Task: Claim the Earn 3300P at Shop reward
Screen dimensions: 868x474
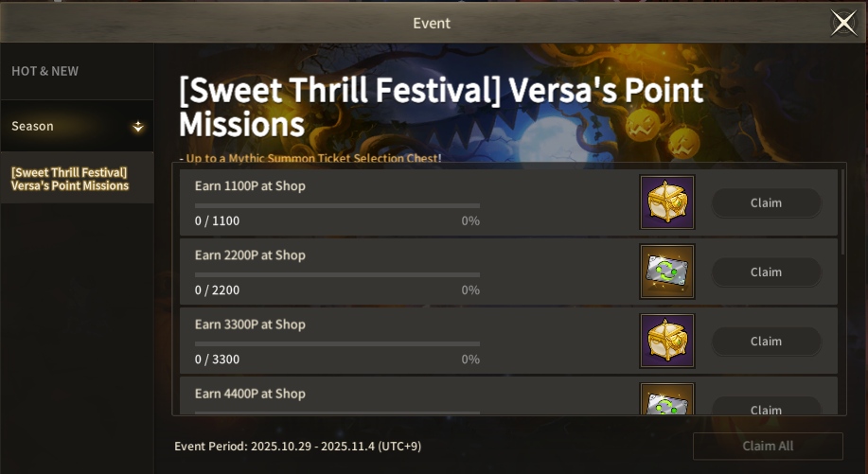Action: coord(766,341)
